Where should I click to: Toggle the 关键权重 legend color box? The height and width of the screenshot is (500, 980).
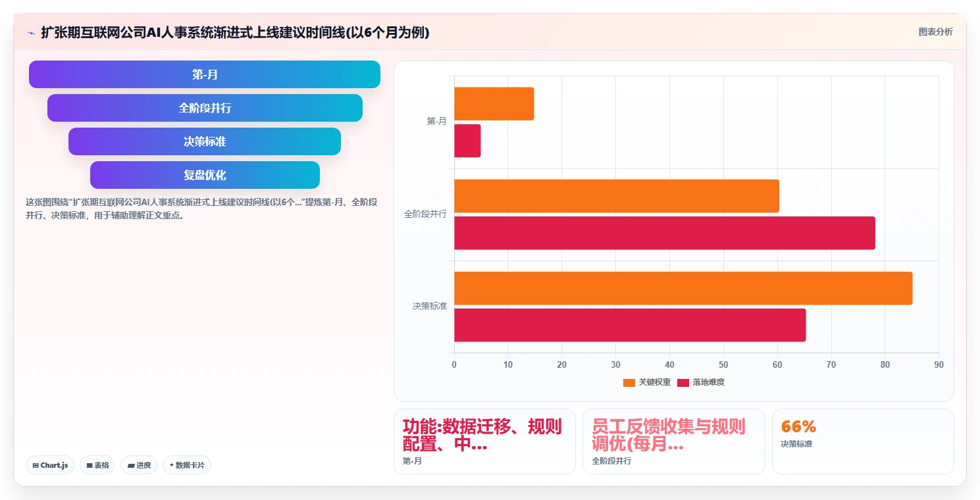[x=629, y=383]
